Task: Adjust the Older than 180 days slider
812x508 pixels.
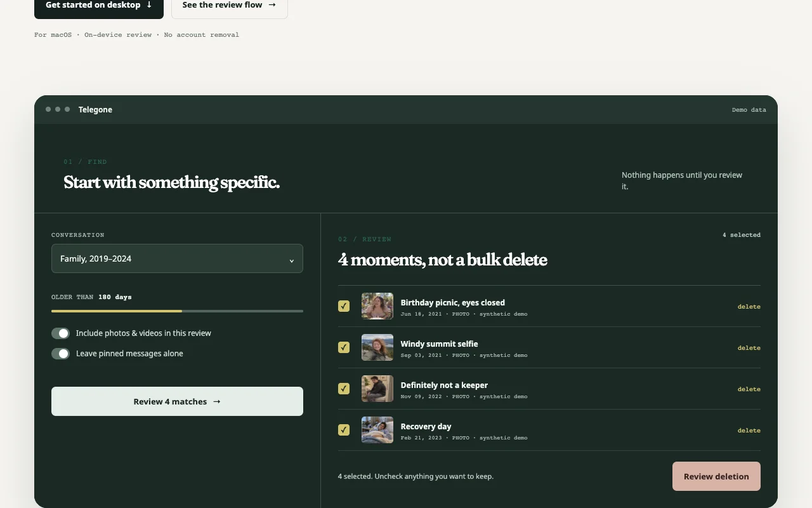Action: click(177, 311)
